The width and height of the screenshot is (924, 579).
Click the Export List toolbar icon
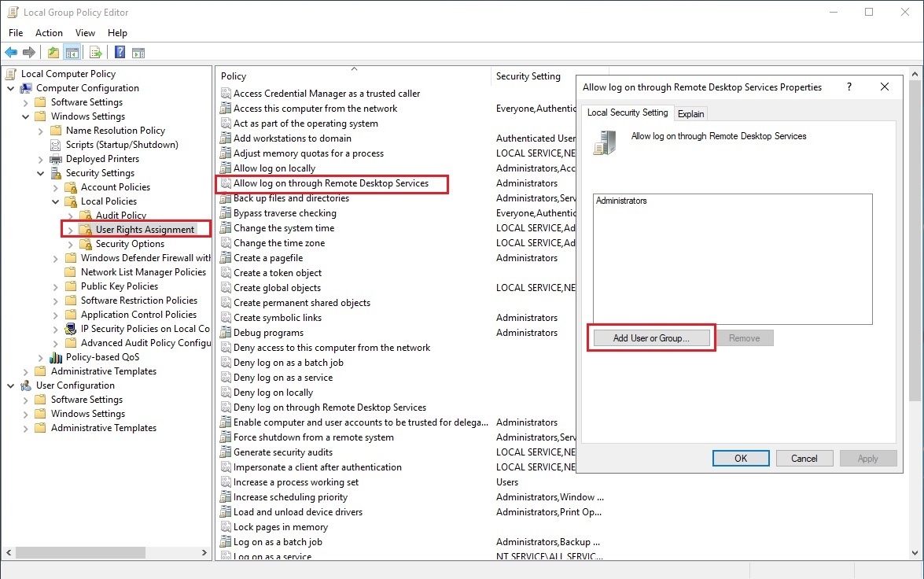pos(95,53)
